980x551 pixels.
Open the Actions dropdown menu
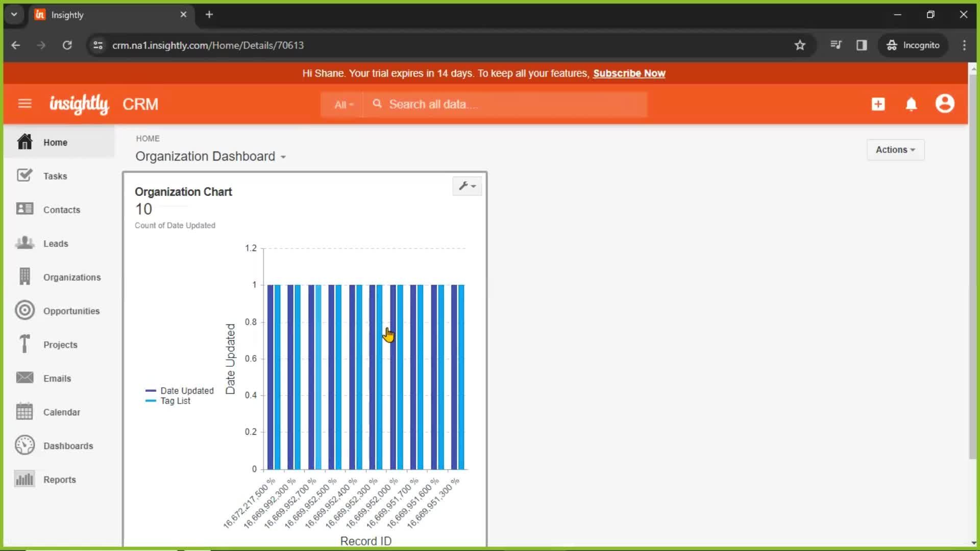[x=895, y=149]
